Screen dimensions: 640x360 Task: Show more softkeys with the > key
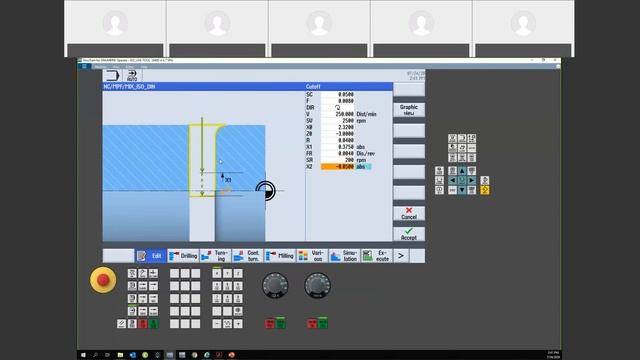[401, 256]
